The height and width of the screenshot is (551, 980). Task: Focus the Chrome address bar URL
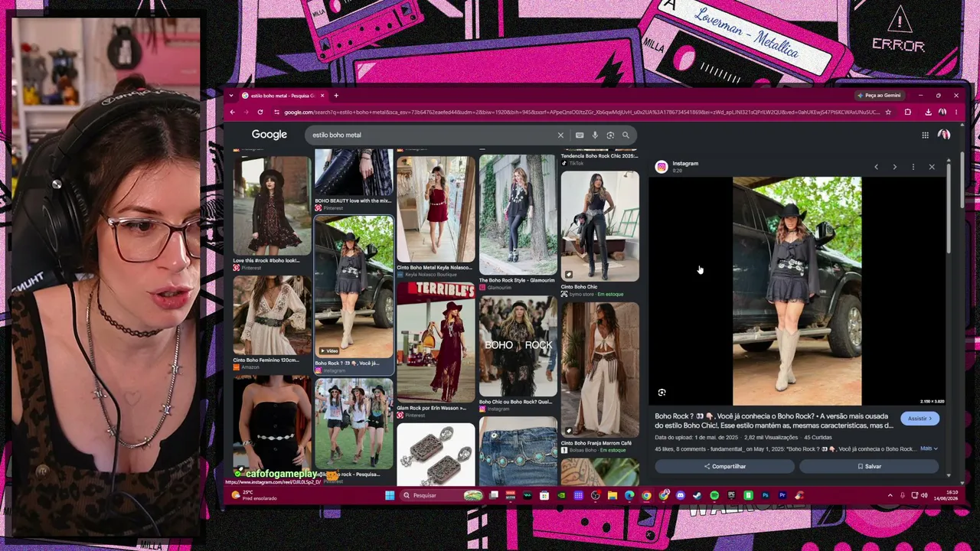point(582,112)
